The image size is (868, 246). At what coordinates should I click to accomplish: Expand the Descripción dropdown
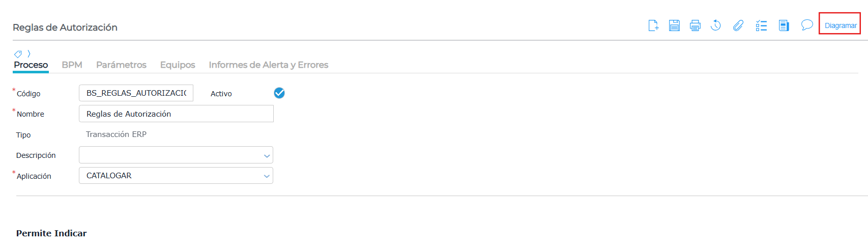pos(176,155)
